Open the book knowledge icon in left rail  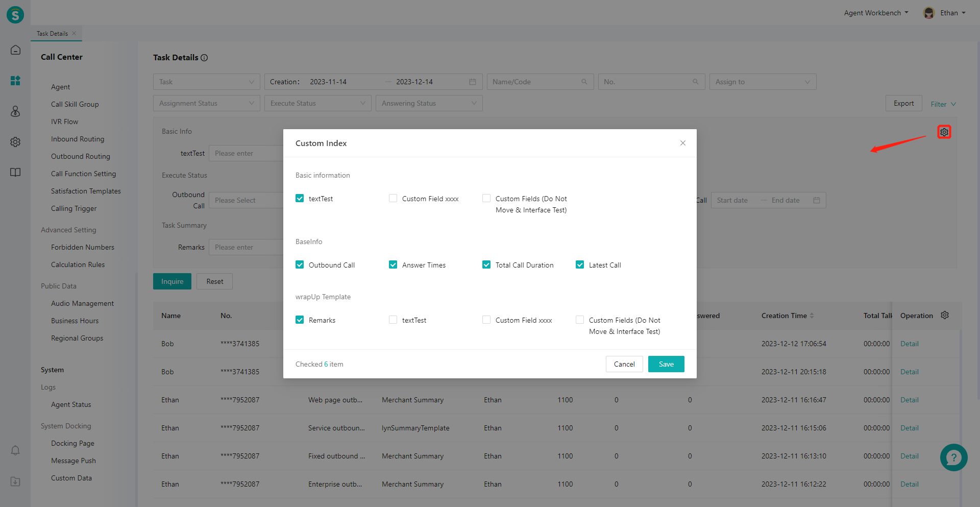point(15,173)
